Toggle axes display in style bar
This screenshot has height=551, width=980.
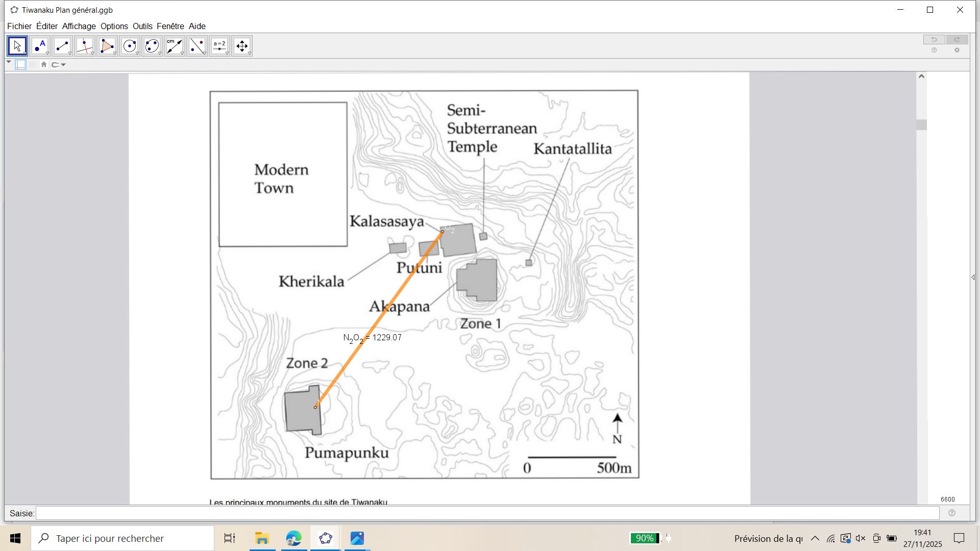(x=21, y=65)
